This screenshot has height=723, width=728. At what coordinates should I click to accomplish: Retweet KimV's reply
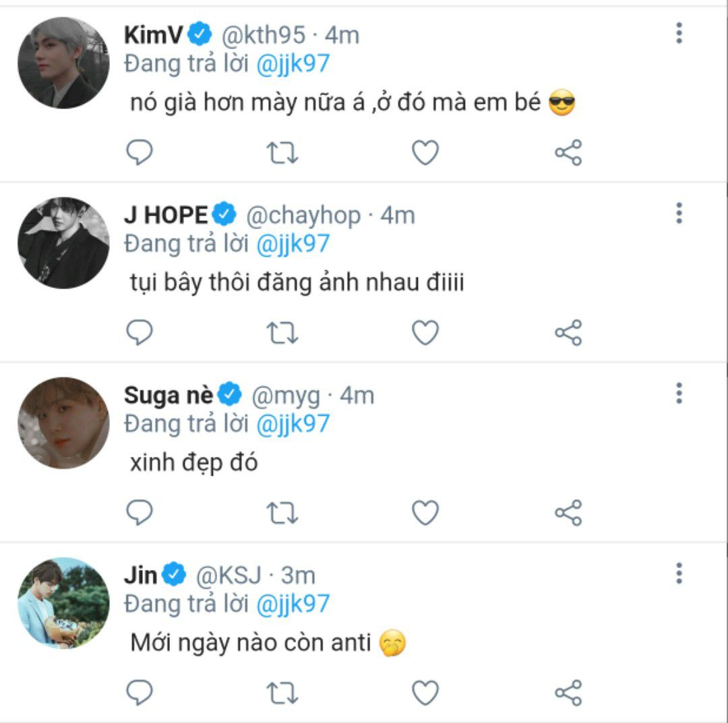(x=282, y=153)
